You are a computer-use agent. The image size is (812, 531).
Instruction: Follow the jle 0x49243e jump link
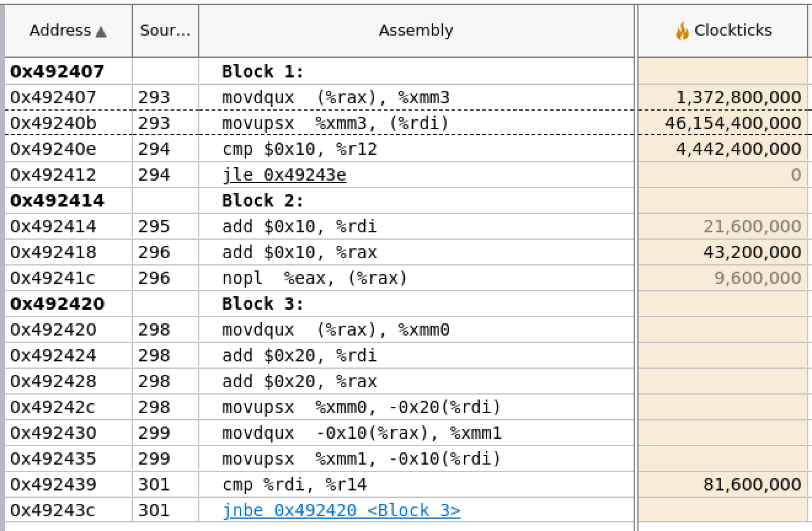coord(284,175)
